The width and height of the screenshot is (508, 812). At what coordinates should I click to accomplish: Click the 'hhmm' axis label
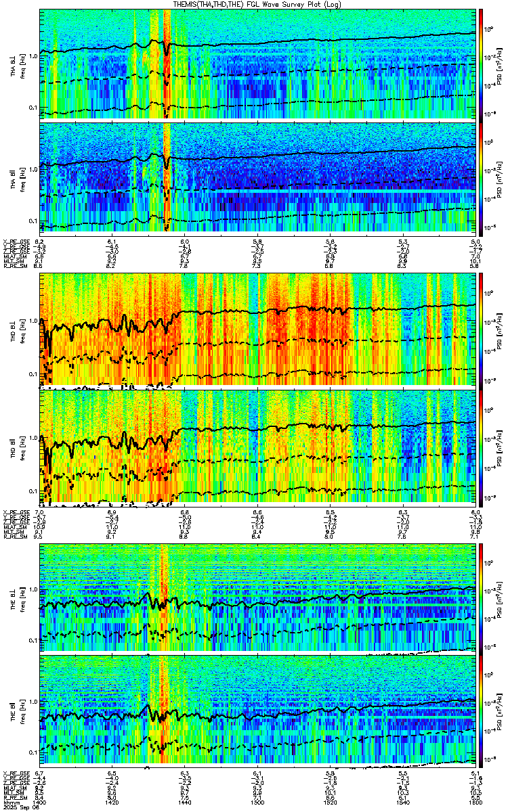10,801
